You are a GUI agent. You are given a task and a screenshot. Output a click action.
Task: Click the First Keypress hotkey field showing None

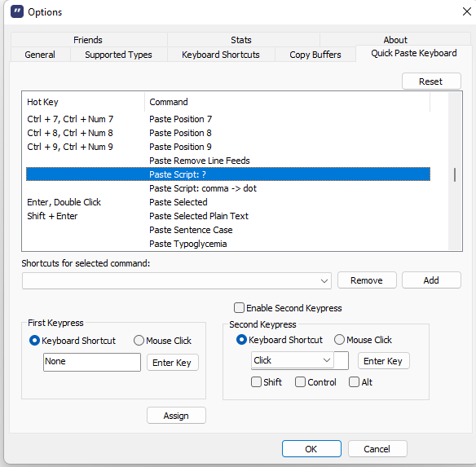pyautogui.click(x=92, y=362)
